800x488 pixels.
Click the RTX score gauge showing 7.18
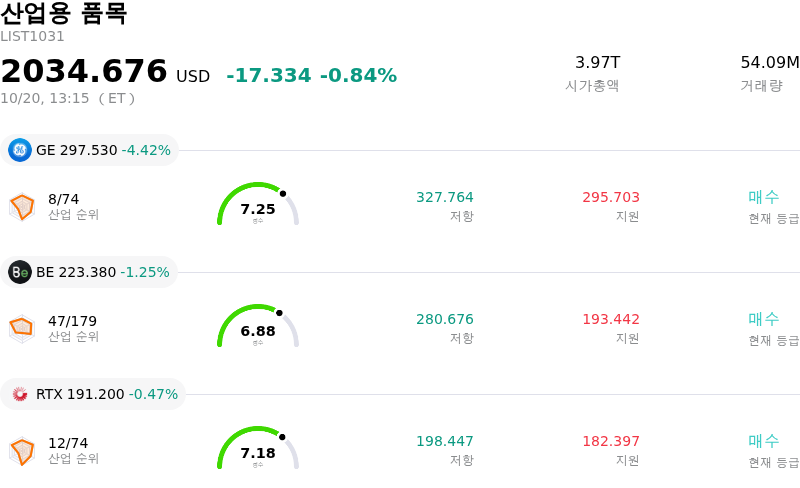pos(258,448)
